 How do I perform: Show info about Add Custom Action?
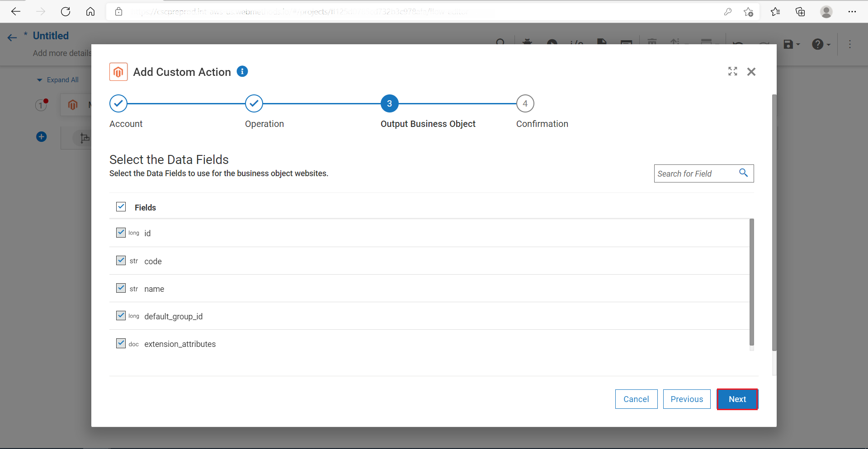pos(242,71)
